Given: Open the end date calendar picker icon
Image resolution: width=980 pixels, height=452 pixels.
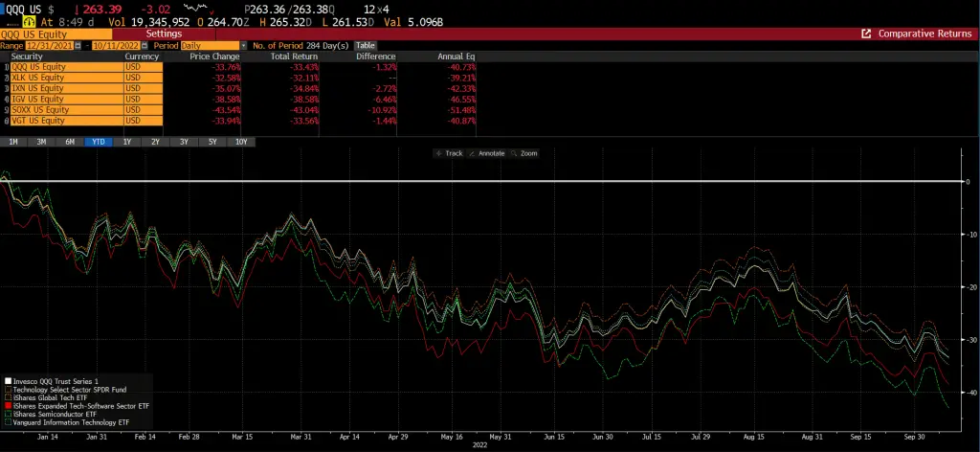Looking at the screenshot, I should click(145, 46).
